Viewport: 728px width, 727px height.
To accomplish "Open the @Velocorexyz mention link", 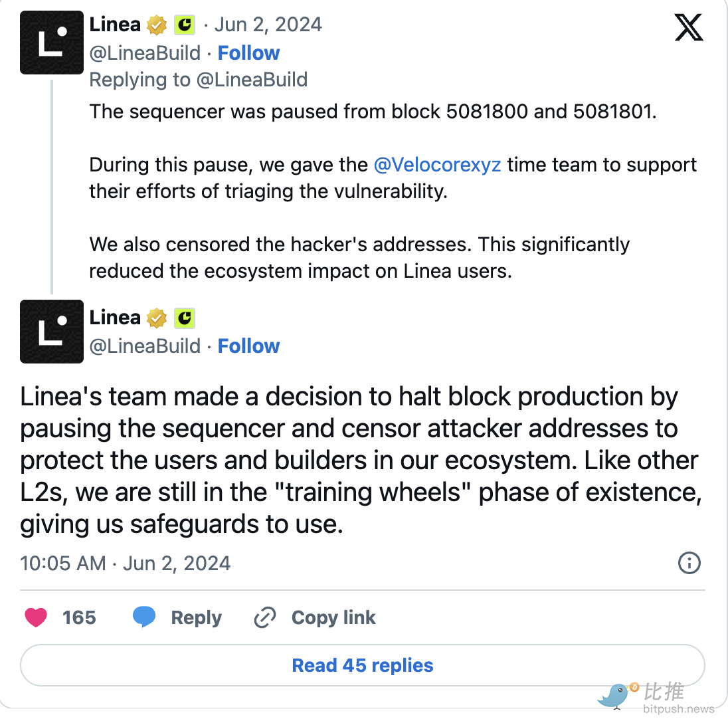I will click(x=437, y=165).
